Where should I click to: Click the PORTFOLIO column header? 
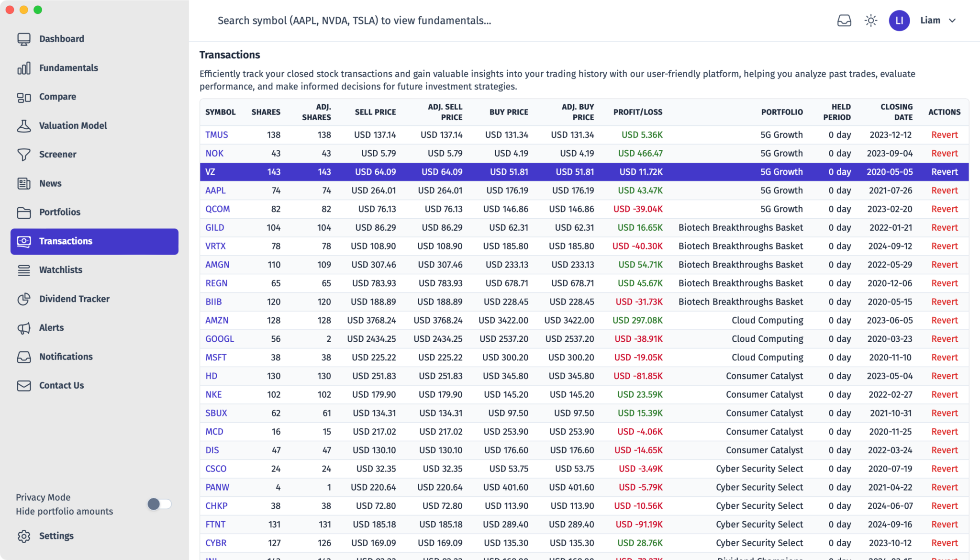[782, 112]
